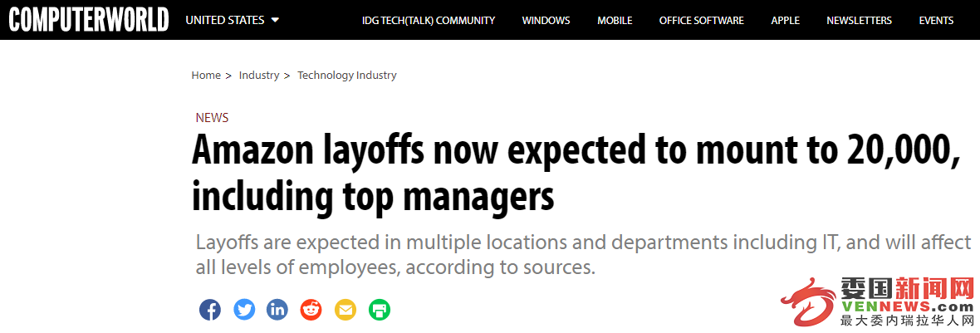This screenshot has height=333, width=980.
Task: Print article using the green printer icon
Action: click(x=379, y=309)
